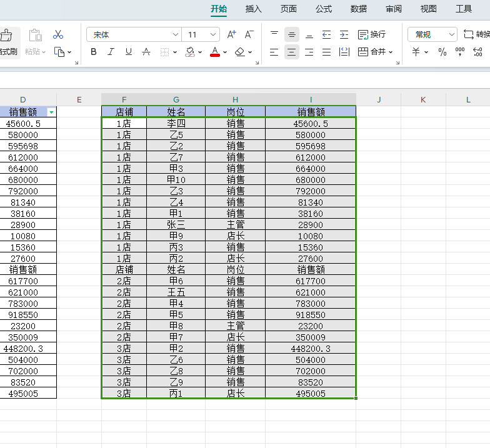This screenshot has height=448, width=490.
Task: Click the Paste clipboard icon
Action: click(x=35, y=35)
